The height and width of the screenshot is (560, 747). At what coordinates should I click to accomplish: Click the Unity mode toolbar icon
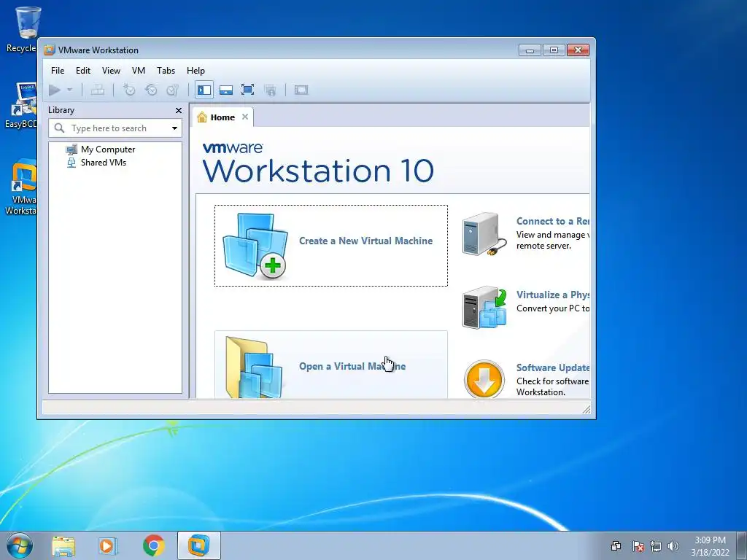click(x=270, y=90)
